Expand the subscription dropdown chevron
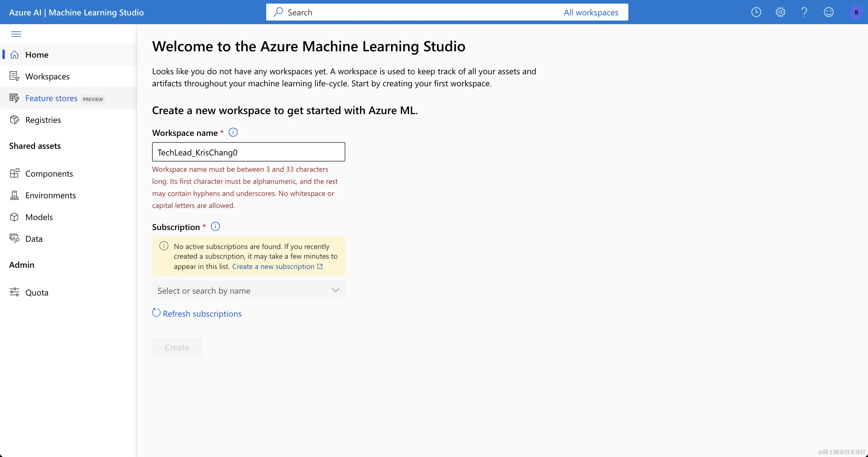 click(335, 290)
